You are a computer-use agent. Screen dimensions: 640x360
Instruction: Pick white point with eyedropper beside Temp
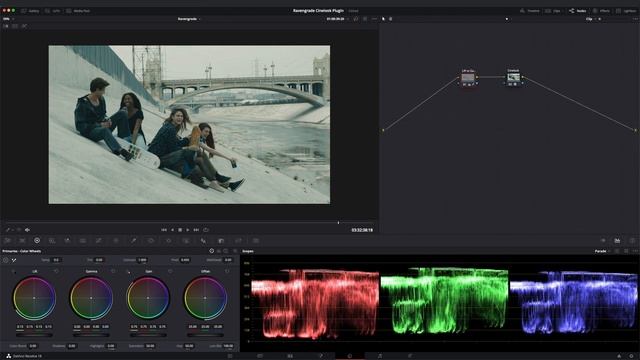[x=14, y=260]
